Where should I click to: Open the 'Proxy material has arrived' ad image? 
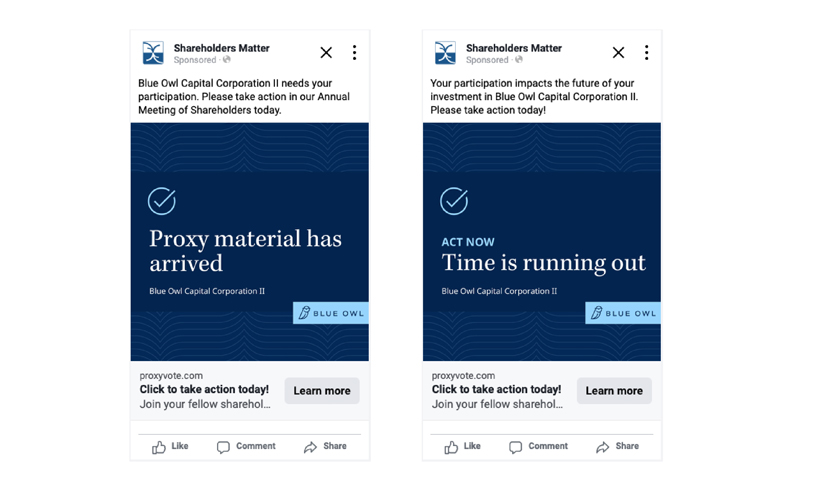[x=250, y=242]
